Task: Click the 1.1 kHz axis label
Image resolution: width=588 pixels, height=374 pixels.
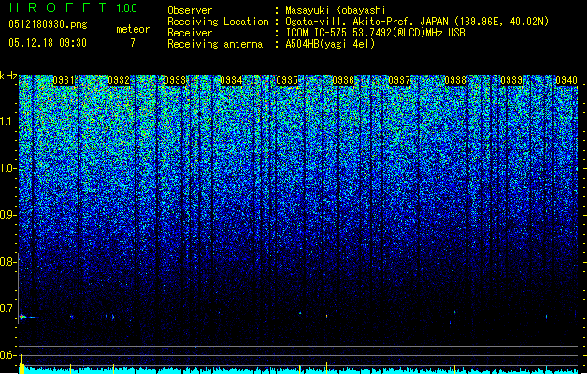Action: [x=8, y=122]
